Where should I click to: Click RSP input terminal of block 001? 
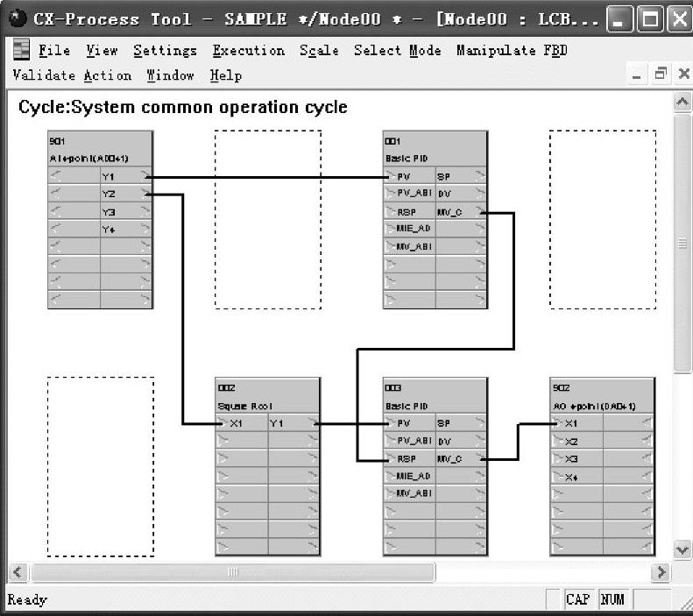(x=409, y=212)
